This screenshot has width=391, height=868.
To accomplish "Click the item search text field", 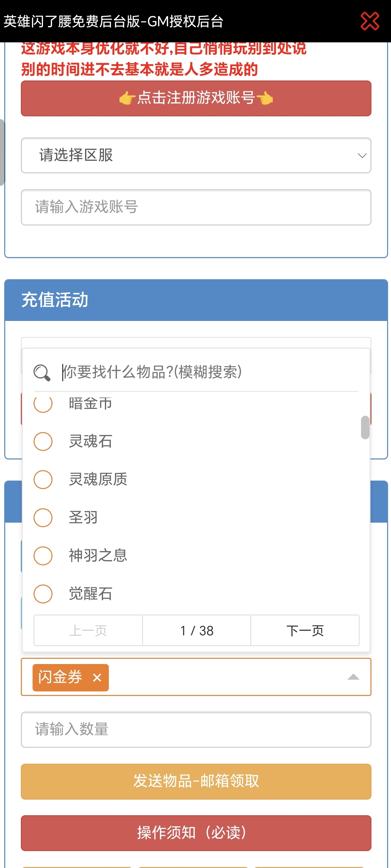I will [209, 372].
